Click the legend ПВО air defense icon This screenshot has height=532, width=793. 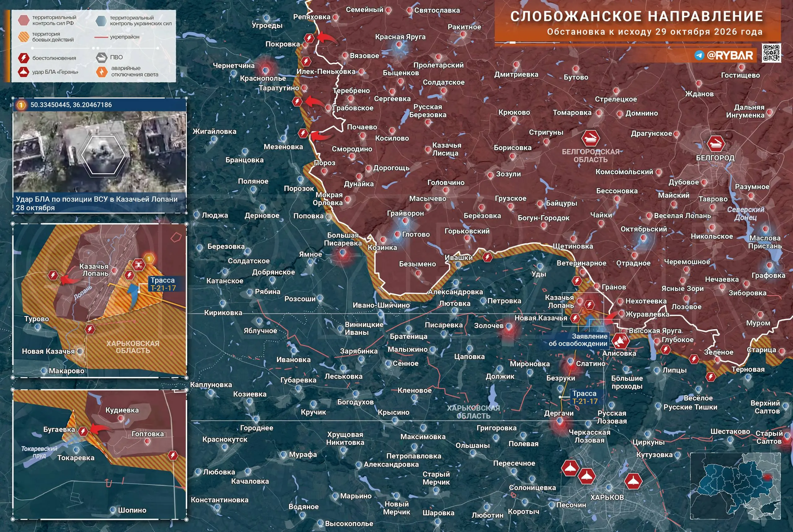point(102,57)
